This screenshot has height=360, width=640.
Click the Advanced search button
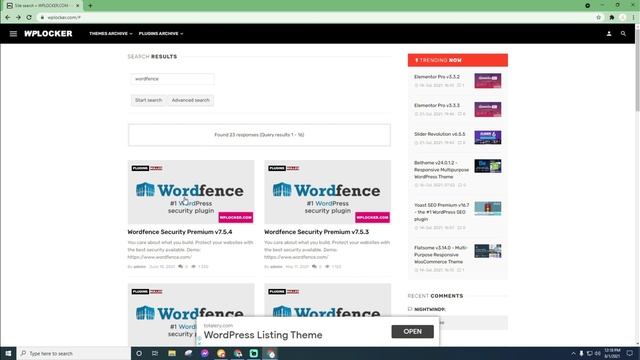point(190,100)
